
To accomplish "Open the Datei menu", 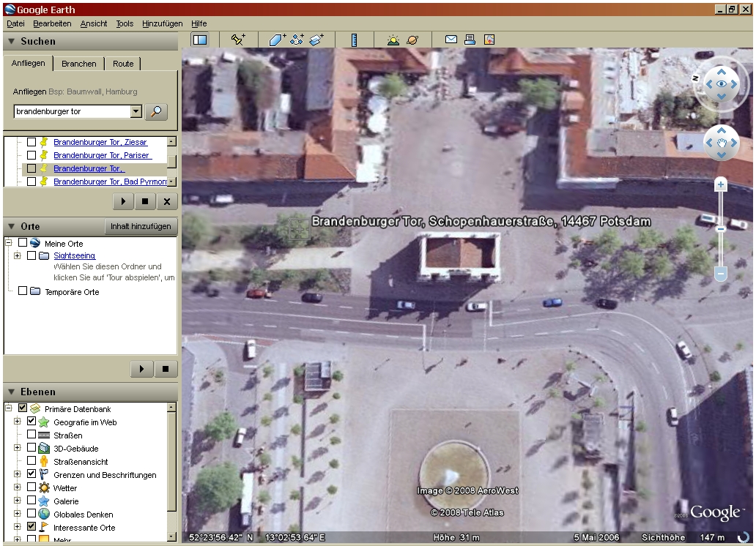I will (x=15, y=23).
